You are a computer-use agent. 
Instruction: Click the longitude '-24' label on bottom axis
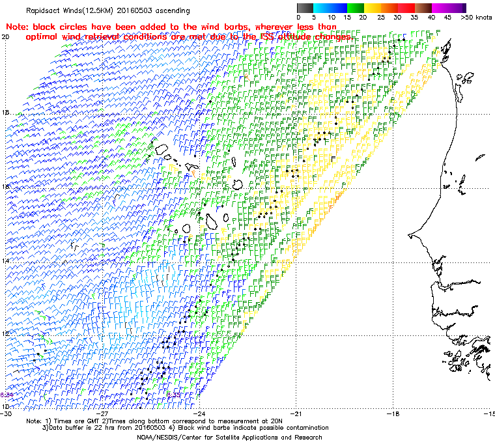199,413
